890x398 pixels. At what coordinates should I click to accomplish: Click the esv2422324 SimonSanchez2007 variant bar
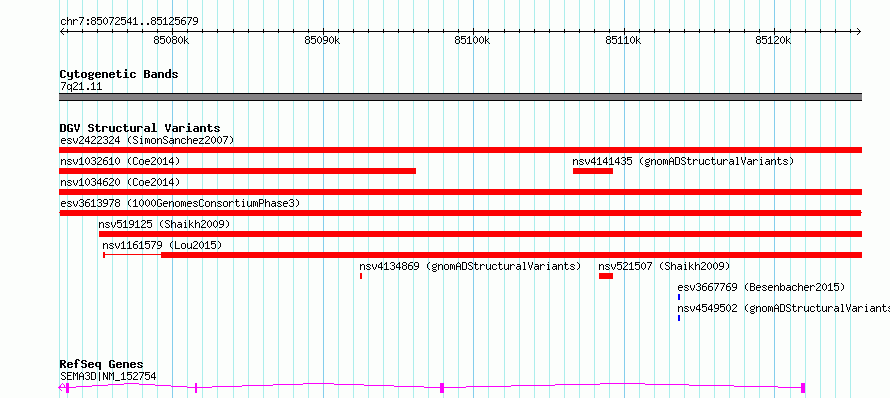(460, 150)
